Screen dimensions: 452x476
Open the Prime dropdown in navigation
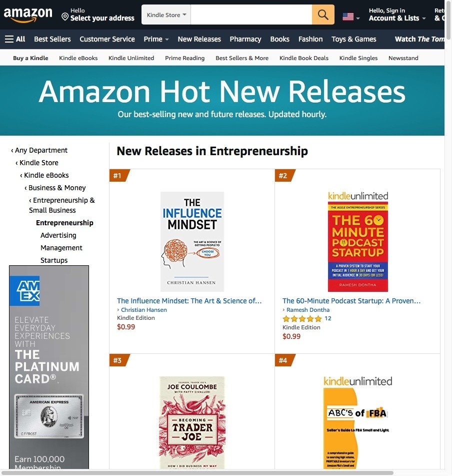pyautogui.click(x=156, y=39)
